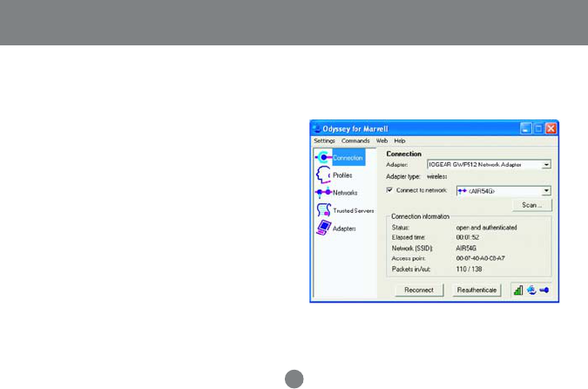Click the Network SSID value AIR54G
Screen dimensions: 588x389
tap(466, 249)
